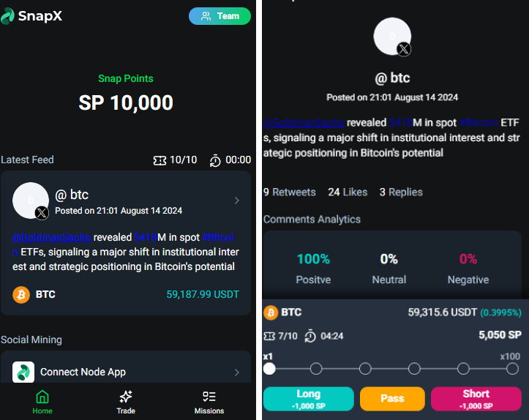
Task: Click the btc profile avatar in detail view
Action: pyautogui.click(x=392, y=36)
